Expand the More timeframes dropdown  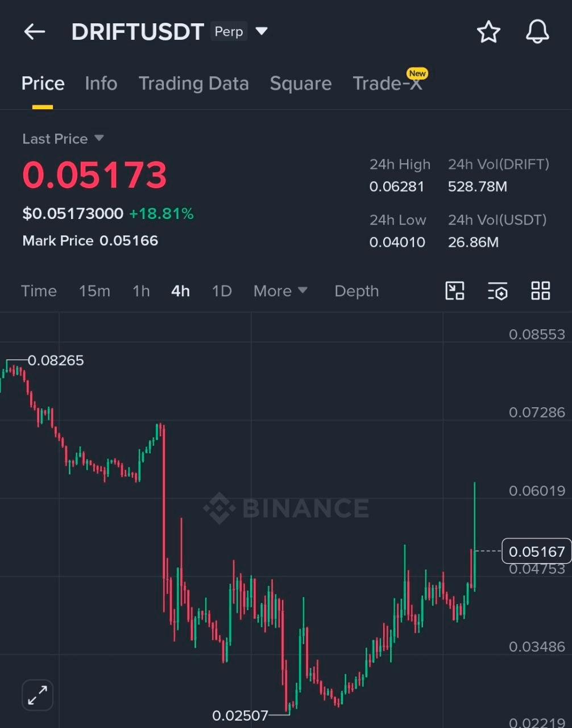(x=280, y=291)
